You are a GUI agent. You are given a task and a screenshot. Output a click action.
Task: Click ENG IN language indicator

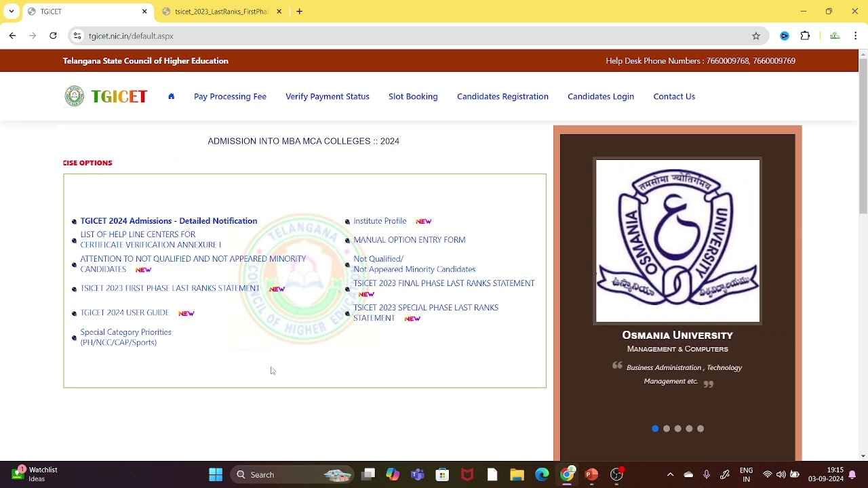(746, 474)
